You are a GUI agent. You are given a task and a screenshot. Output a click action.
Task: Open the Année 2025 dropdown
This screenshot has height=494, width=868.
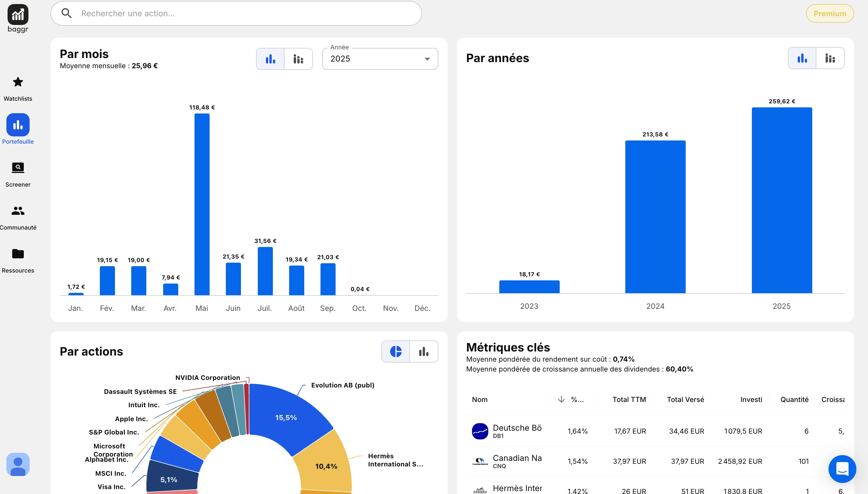[380, 59]
